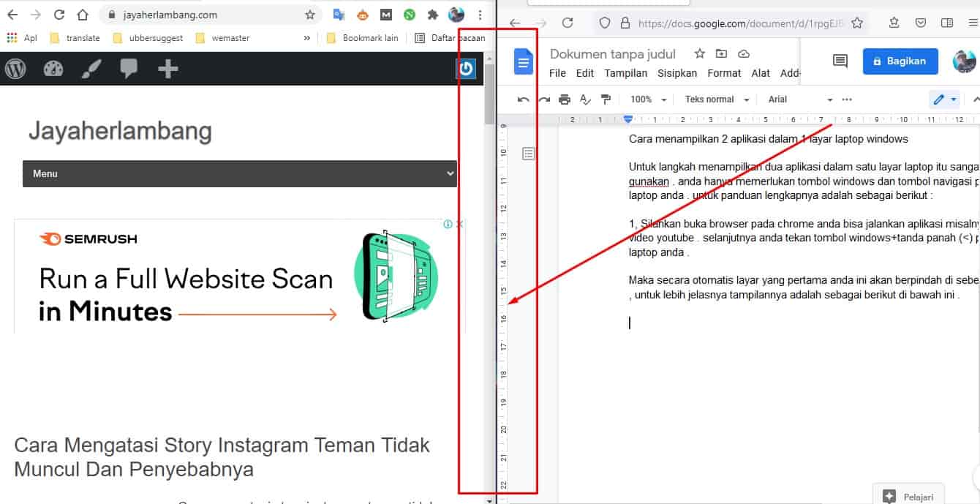Open the Arial font dropdown

(x=800, y=99)
